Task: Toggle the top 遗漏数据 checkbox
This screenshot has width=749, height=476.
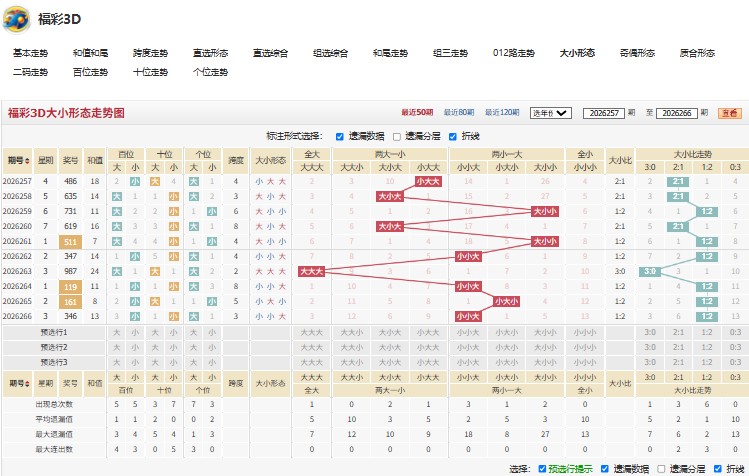Action: click(x=340, y=137)
